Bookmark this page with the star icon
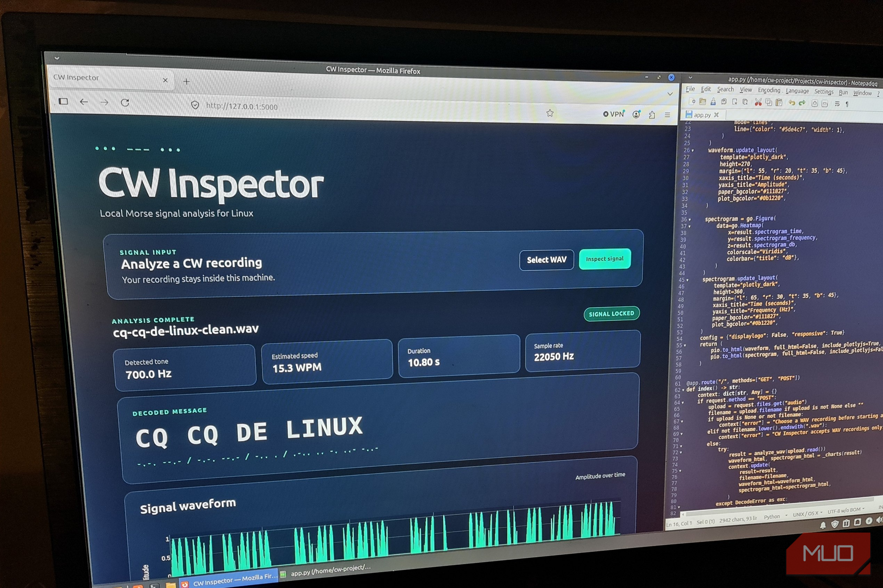This screenshot has width=883, height=588. click(x=550, y=113)
